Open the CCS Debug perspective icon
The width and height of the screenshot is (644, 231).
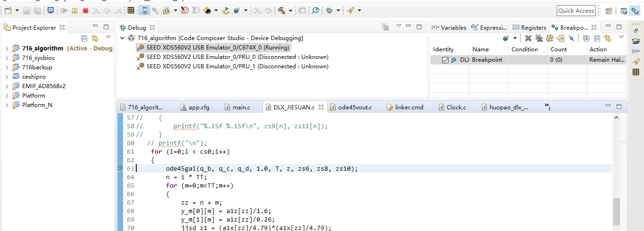coord(635,10)
